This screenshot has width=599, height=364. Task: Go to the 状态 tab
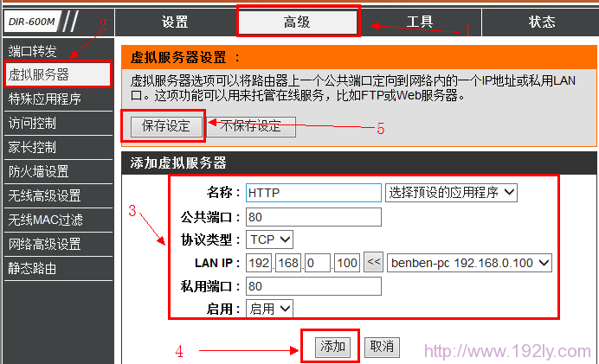point(542,22)
